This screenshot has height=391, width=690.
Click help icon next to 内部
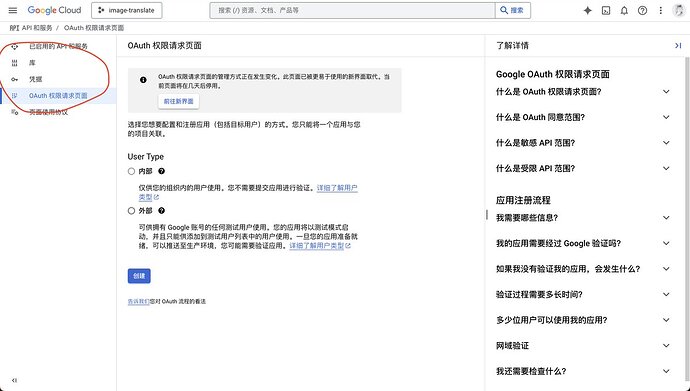[161, 171]
